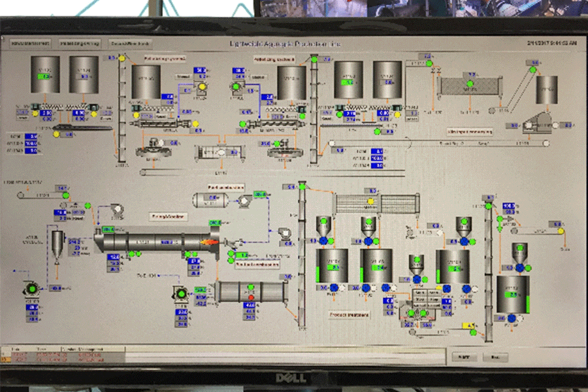Image resolution: width=588 pixels, height=392 pixels.
Task: Click the fuel pump beside the storage tank
Action: [x=244, y=201]
